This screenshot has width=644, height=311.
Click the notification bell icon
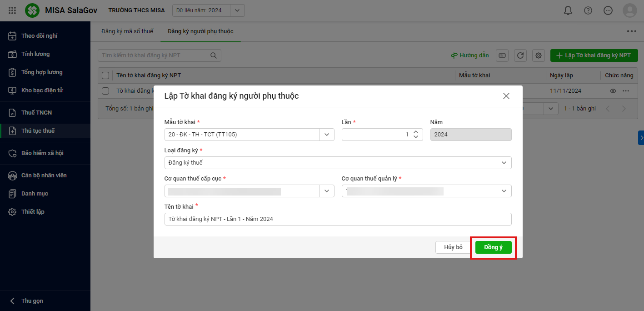(568, 10)
